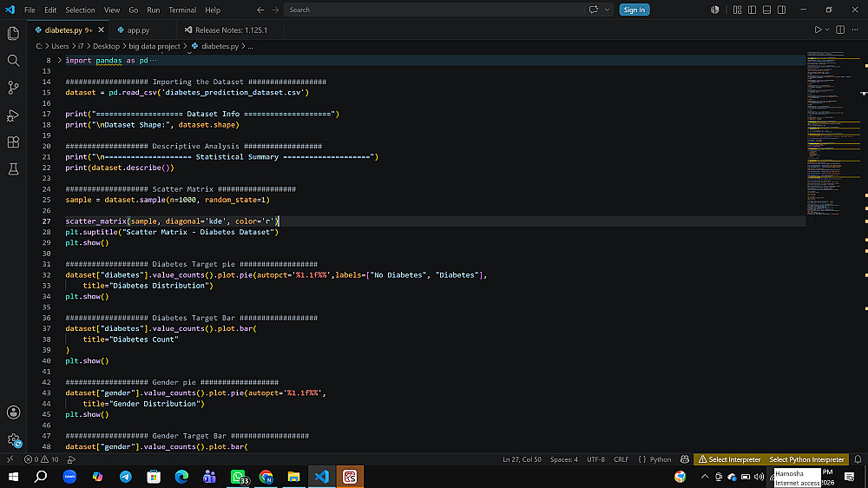Click the Sign In button

tap(634, 10)
